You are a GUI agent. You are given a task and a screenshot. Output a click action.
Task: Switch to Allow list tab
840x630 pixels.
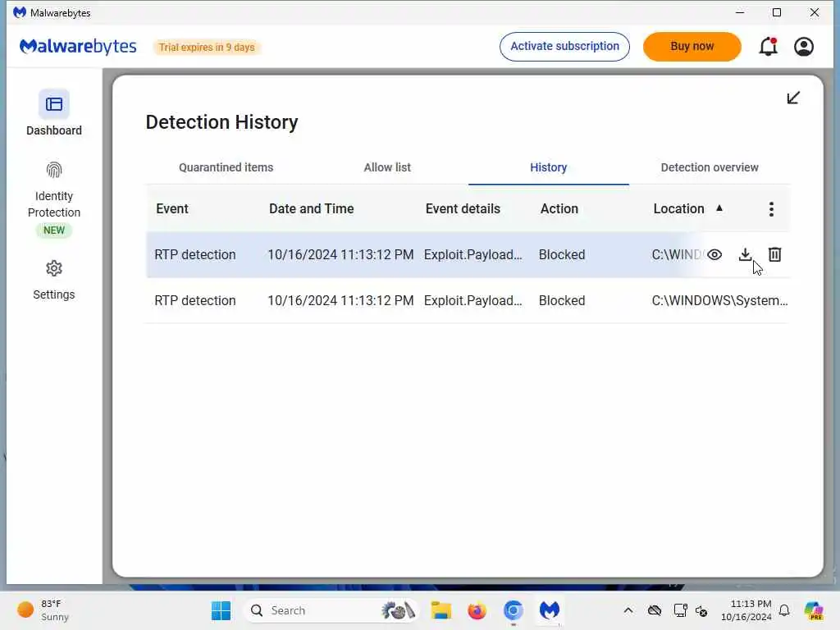[387, 167]
